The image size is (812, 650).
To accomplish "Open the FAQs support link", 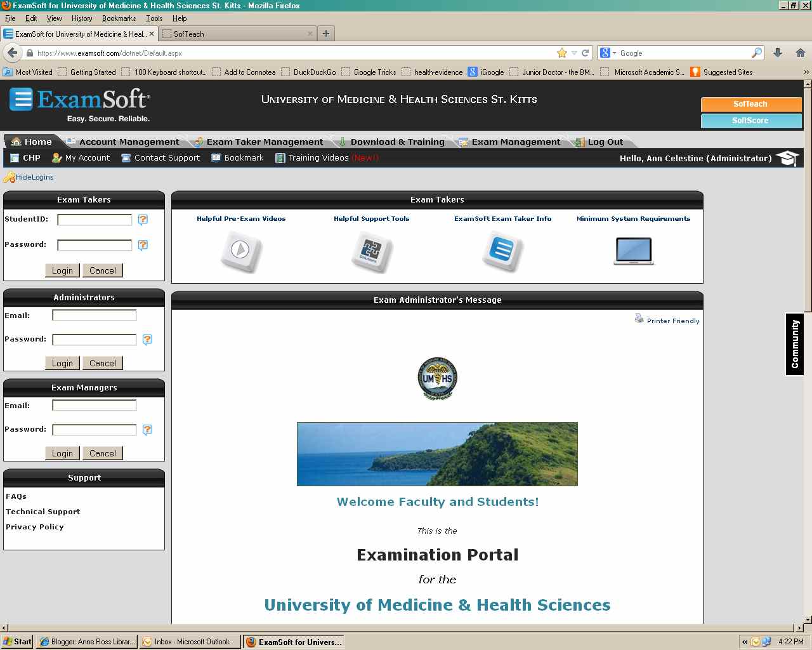I will click(16, 496).
